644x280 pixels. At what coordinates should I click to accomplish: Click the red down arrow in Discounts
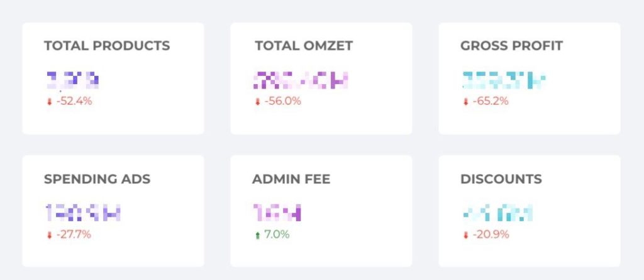466,235
